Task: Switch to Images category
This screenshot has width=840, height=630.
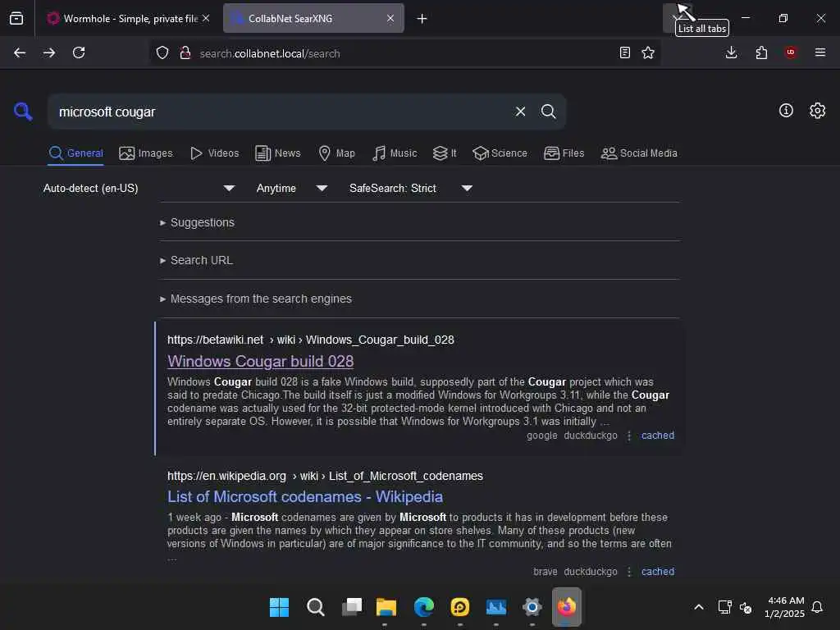Action: (x=146, y=153)
